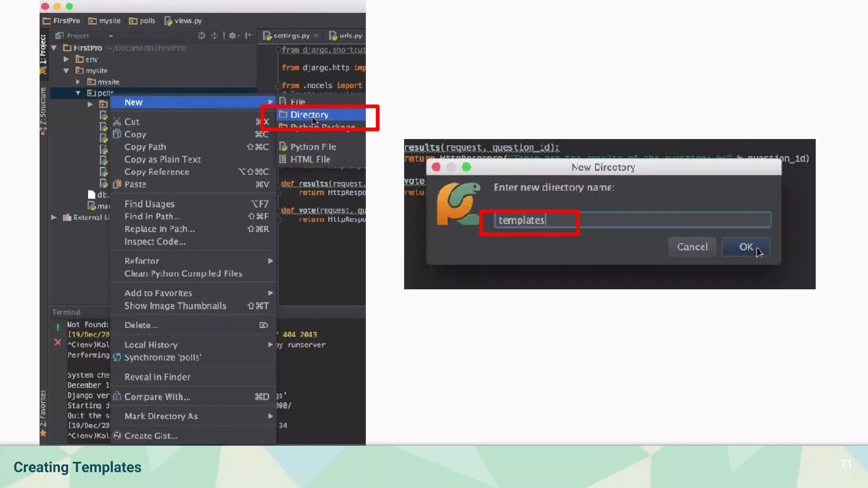The height and width of the screenshot is (488, 868).
Task: Open the Add to Favorites submenu arrow
Action: (270, 293)
